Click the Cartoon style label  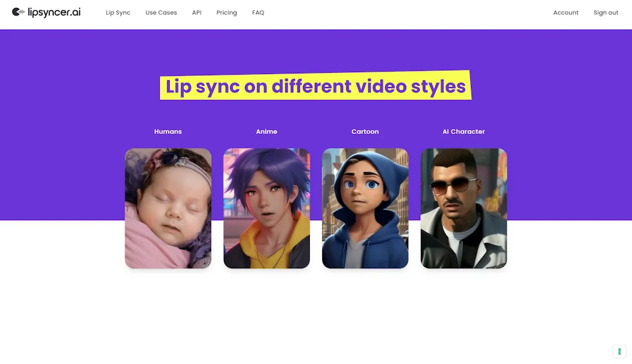(365, 131)
